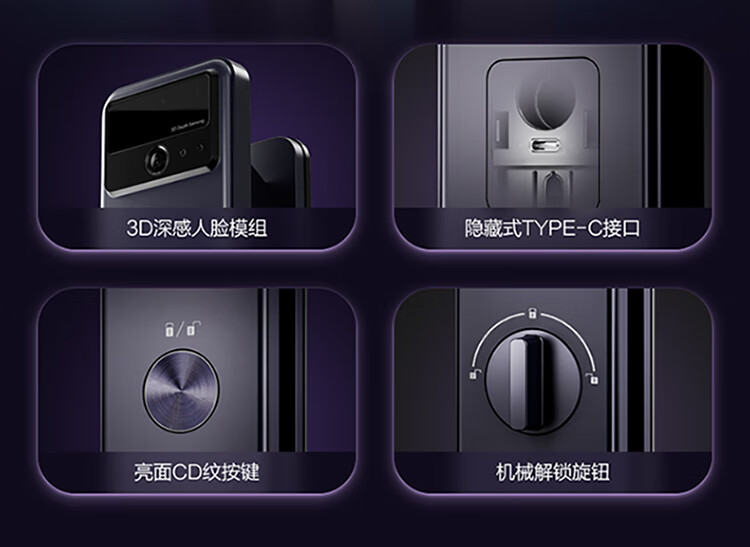Image resolution: width=750 pixels, height=547 pixels.
Task: Click the 3D Depth Sensing text on panel
Action: (x=187, y=125)
